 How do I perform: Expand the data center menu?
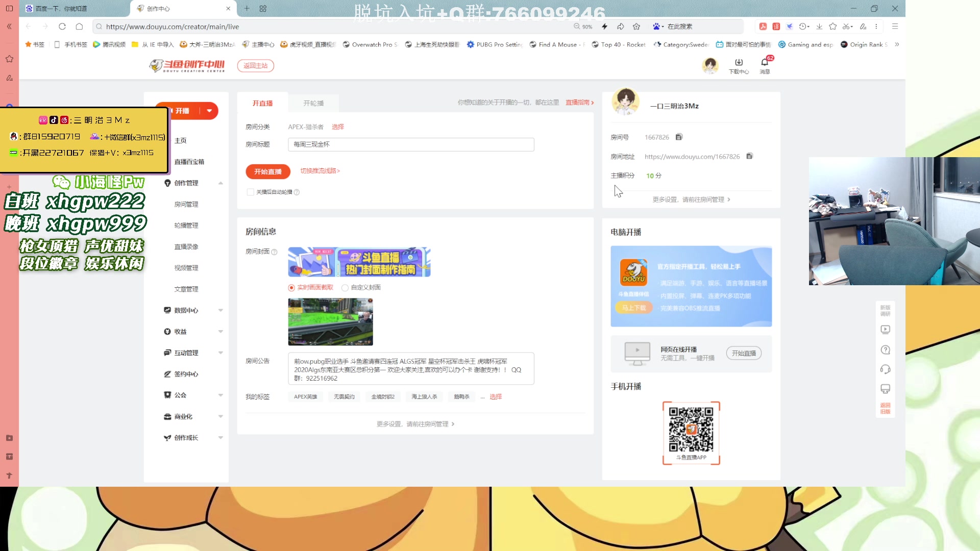point(220,310)
